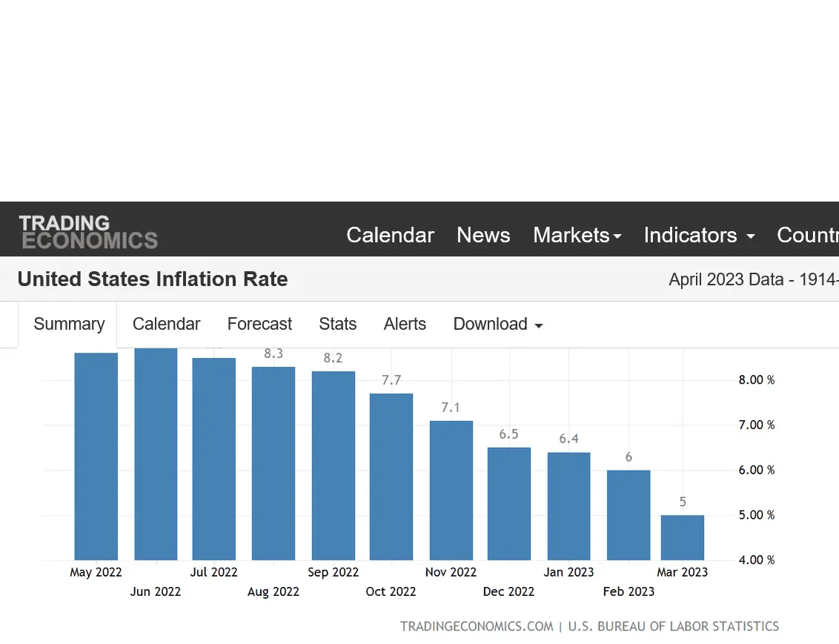The image size is (839, 644).
Task: Expand the Markets dropdown menu
Action: point(577,235)
